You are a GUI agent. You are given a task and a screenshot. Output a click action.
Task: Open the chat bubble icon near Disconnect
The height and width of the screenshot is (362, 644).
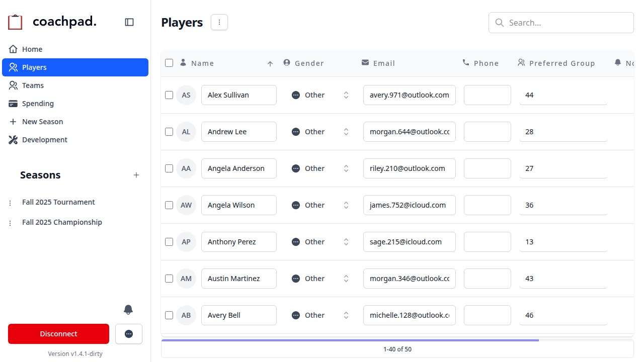(x=129, y=334)
